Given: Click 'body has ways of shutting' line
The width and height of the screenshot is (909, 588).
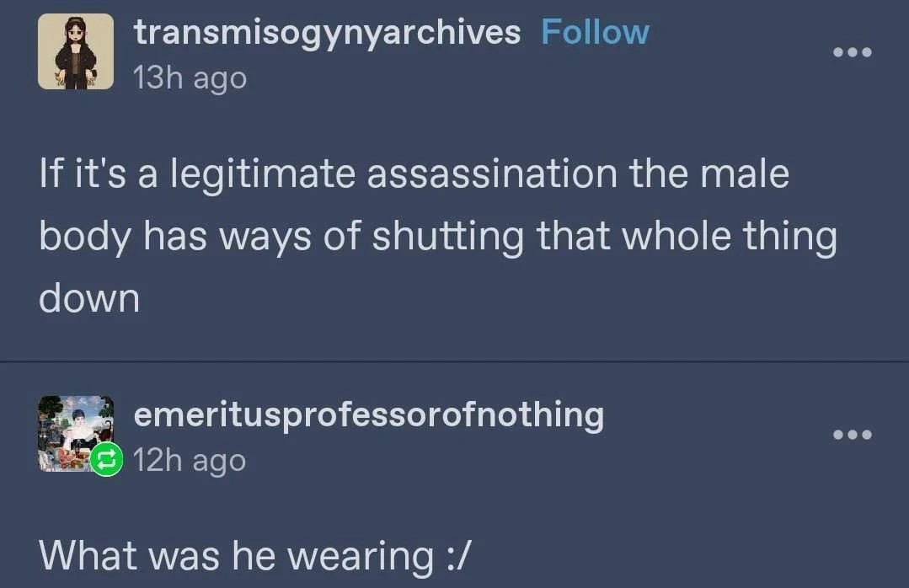Looking at the screenshot, I should click(x=281, y=237).
